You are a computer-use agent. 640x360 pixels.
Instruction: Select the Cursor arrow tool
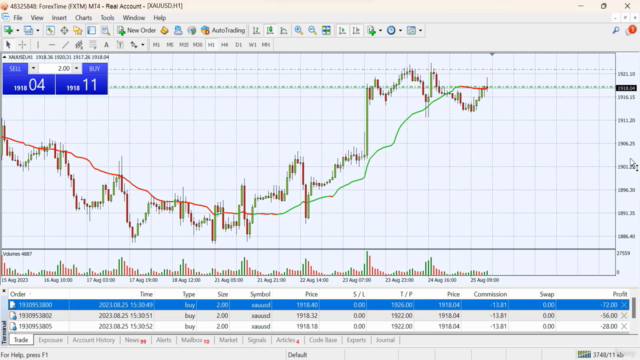pyautogui.click(x=8, y=45)
